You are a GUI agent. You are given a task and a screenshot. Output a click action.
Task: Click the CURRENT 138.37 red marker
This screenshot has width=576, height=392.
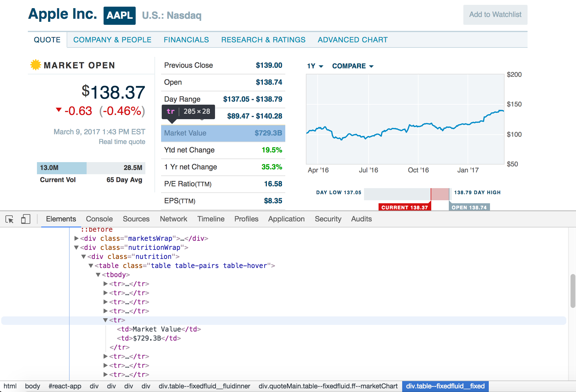pyautogui.click(x=405, y=207)
